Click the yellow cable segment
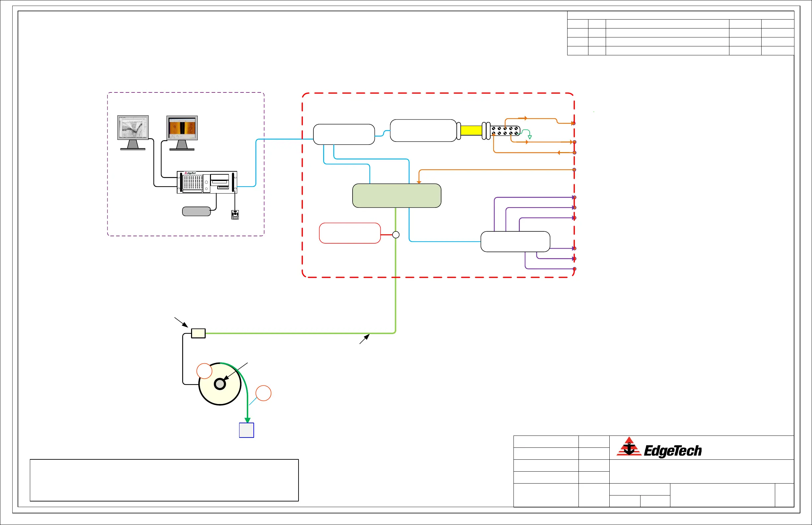The width and height of the screenshot is (812, 525). pos(471,131)
